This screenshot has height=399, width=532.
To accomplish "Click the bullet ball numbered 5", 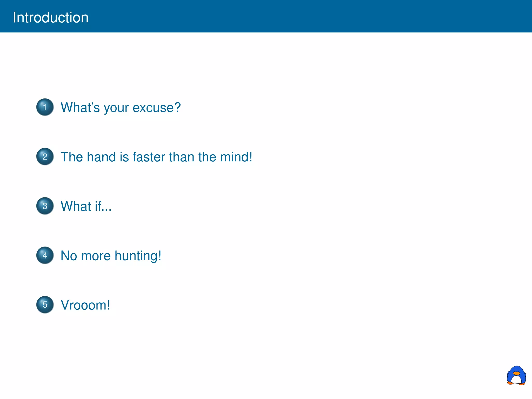I will click(45, 304).
